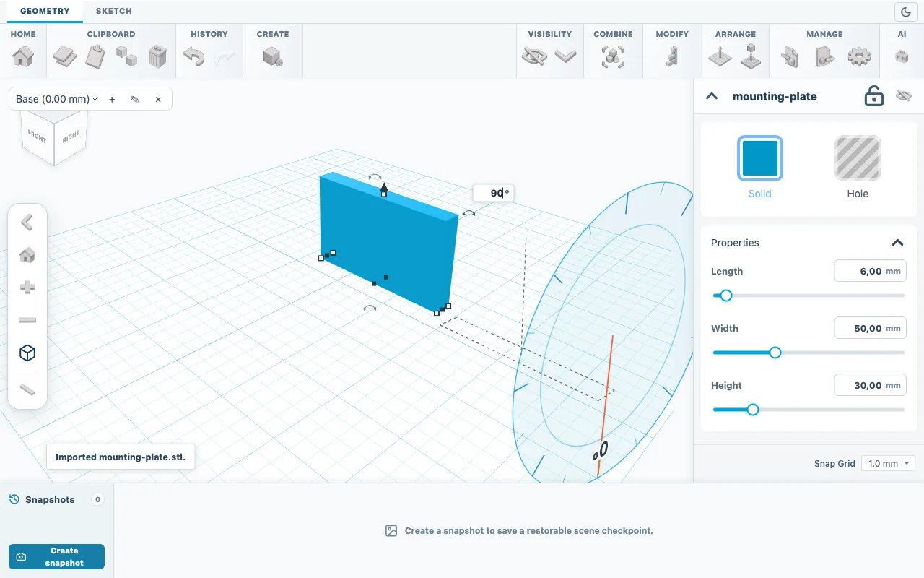Click the Home house icon in the ribbon
This screenshot has width=924, height=578.
click(x=23, y=56)
